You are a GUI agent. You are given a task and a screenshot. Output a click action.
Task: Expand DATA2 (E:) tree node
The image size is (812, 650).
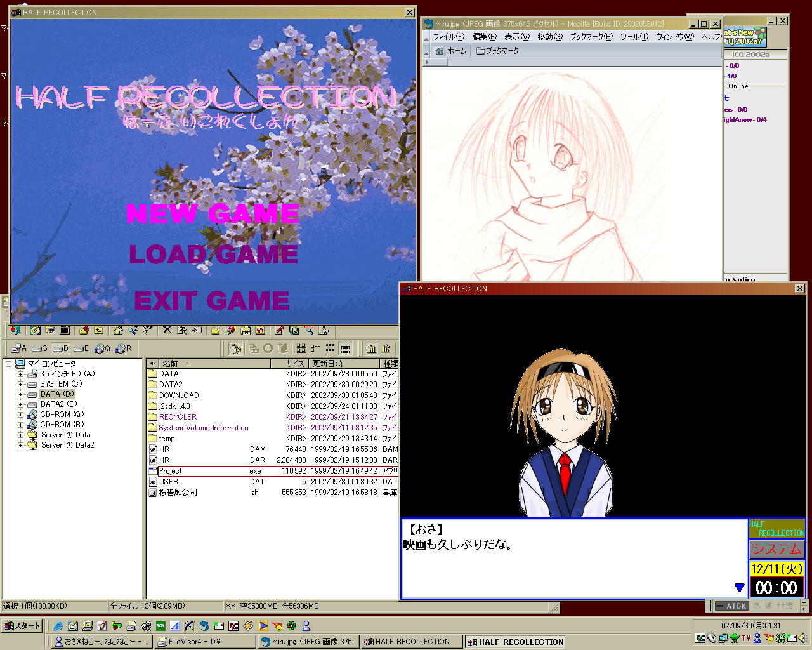pos(20,404)
